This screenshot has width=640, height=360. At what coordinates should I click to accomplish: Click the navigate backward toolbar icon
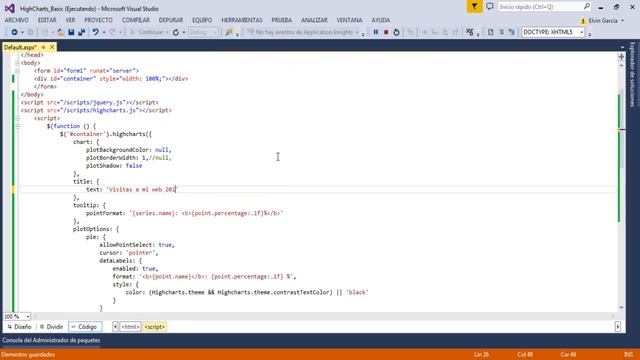point(14,32)
